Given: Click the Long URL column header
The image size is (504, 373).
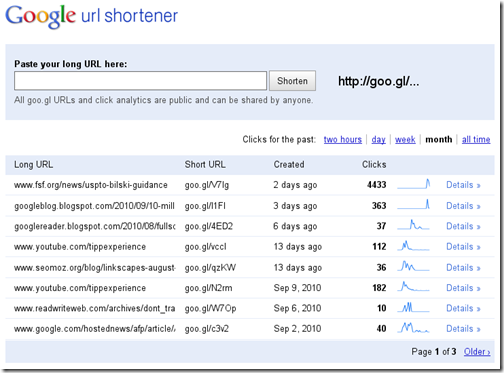Looking at the screenshot, I should (x=33, y=165).
